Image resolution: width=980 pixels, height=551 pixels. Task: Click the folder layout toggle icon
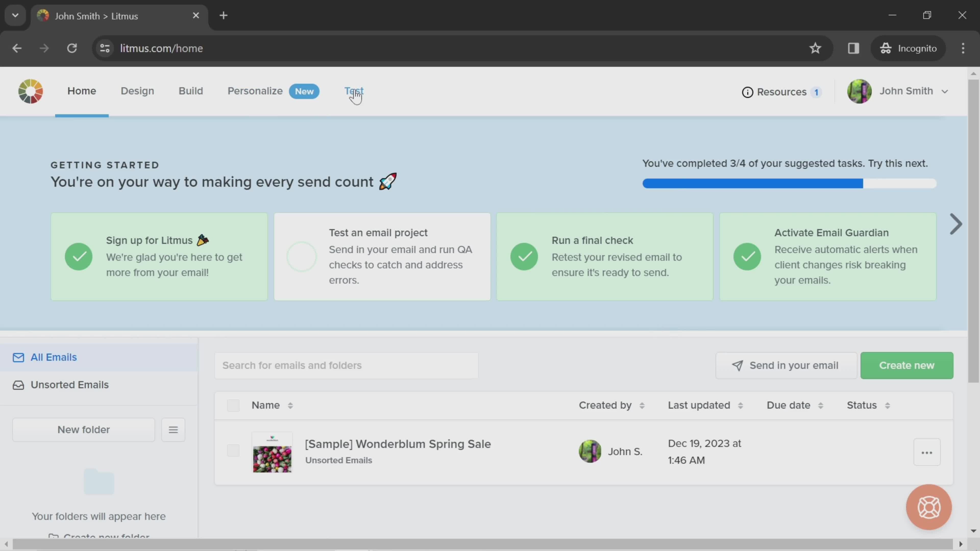[173, 430]
